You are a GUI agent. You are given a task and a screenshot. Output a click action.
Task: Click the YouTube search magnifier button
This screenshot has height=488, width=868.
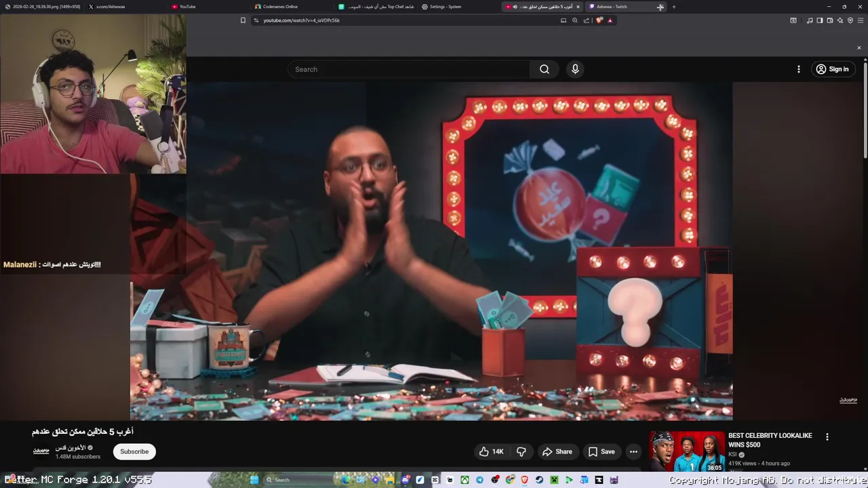coord(544,69)
